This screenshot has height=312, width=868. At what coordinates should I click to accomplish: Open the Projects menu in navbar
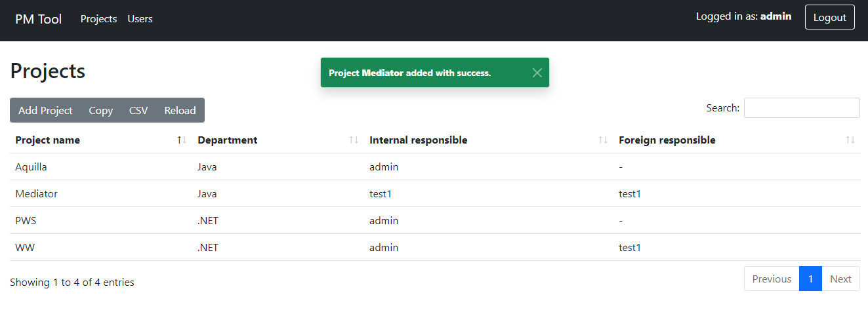[x=98, y=19]
